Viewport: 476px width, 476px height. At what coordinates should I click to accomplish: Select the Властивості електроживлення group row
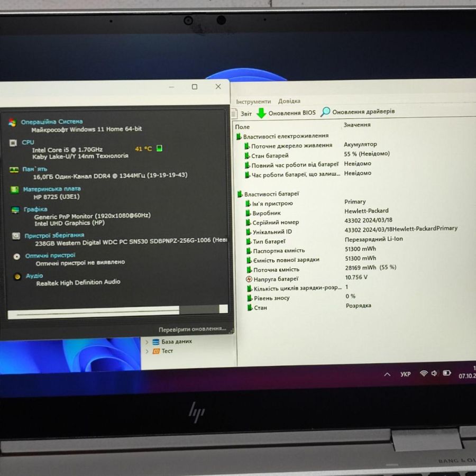click(282, 136)
